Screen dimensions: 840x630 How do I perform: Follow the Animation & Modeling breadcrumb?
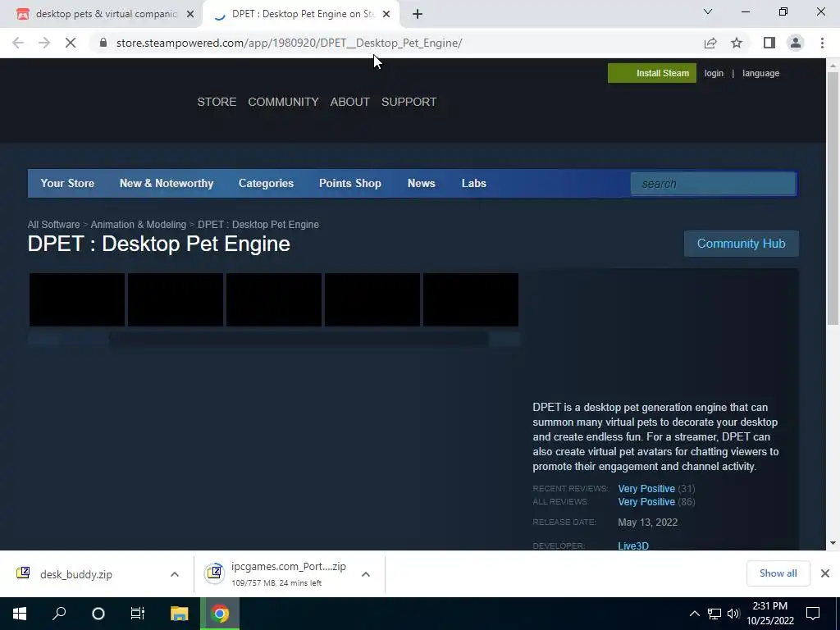(x=138, y=225)
